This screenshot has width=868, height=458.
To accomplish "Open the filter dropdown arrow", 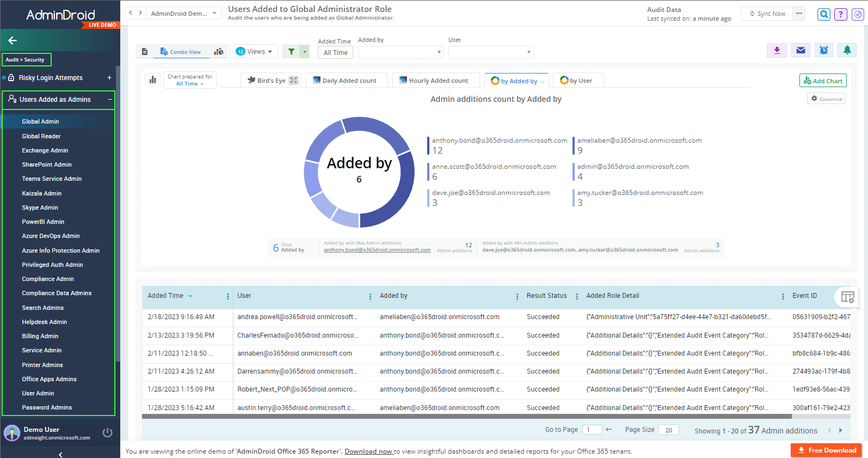I will pyautogui.click(x=305, y=52).
